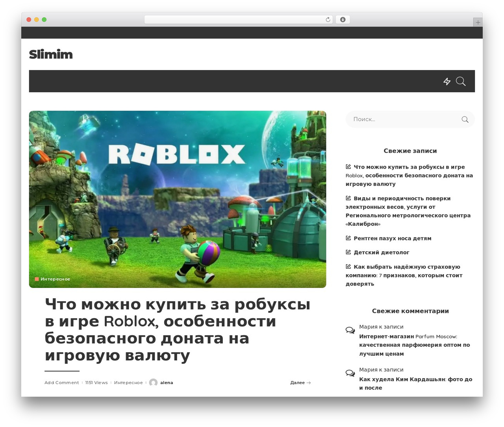Open recent post about робуксы in sidebar

click(409, 175)
